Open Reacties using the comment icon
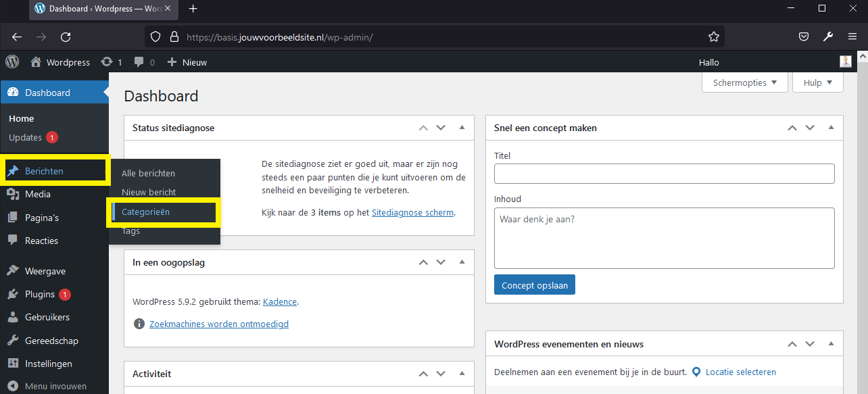868x394 pixels. (x=15, y=240)
